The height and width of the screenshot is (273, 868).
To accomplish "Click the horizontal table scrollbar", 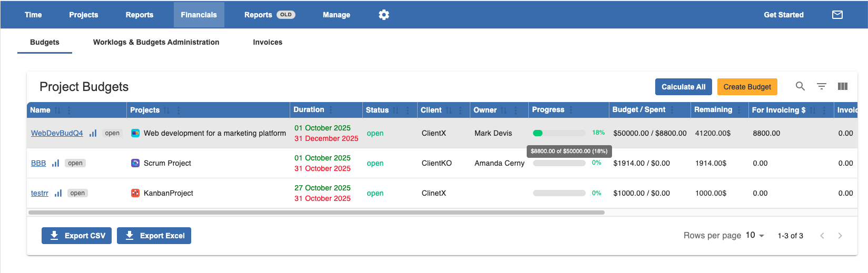I will [x=317, y=213].
